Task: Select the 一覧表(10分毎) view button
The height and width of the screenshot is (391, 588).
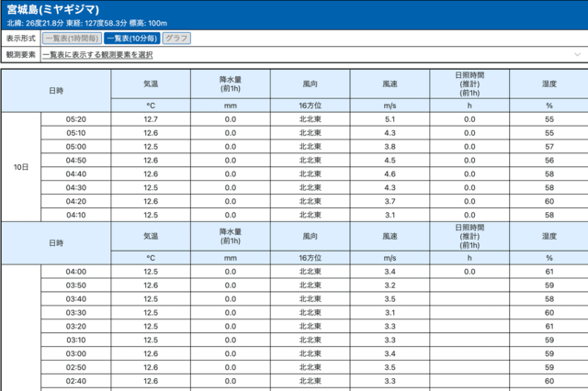Action: (x=132, y=39)
